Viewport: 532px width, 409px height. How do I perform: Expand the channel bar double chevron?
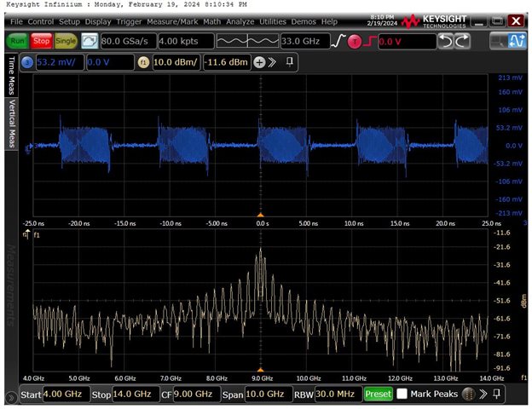[x=272, y=62]
